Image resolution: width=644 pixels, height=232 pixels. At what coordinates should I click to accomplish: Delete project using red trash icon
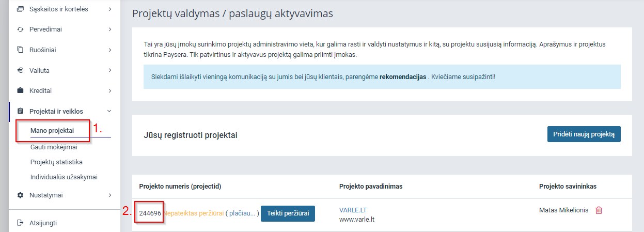599,210
